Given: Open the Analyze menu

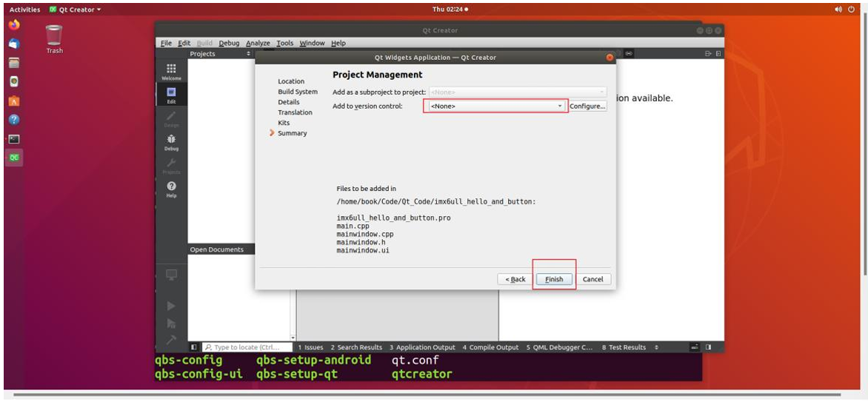Looking at the screenshot, I should [258, 43].
